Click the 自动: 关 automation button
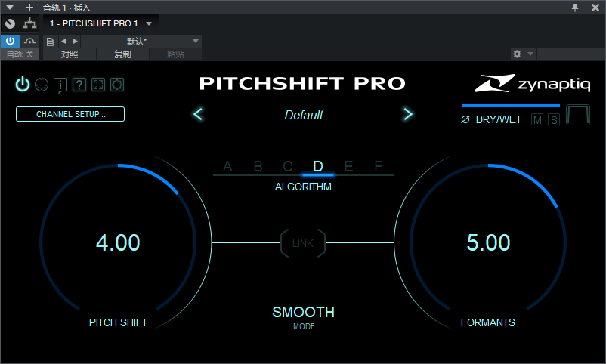The width and height of the screenshot is (606, 364). click(x=20, y=54)
